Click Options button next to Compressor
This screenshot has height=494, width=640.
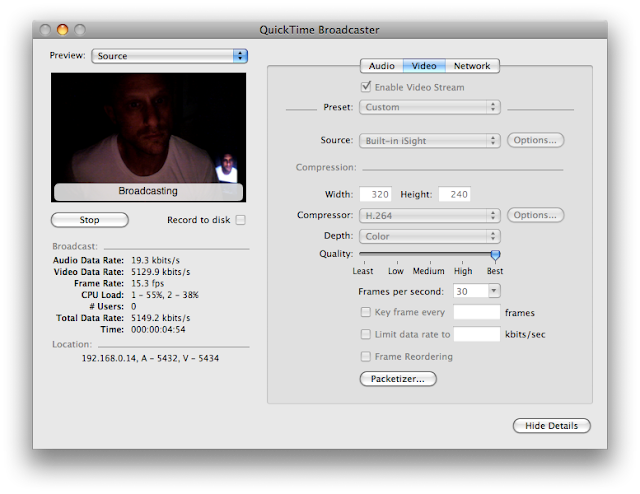[536, 215]
